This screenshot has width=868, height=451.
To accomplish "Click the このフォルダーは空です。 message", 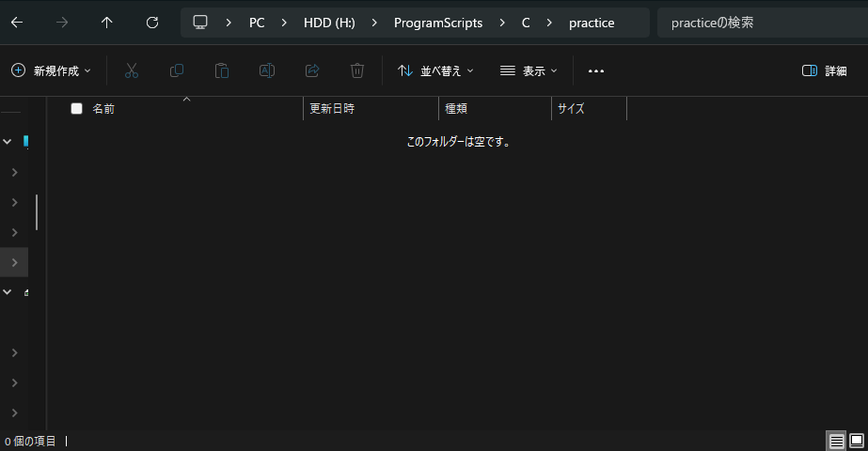I will click(458, 142).
